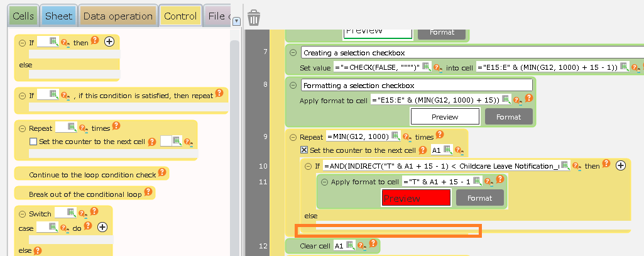Click the trash can delete icon

coord(254,17)
